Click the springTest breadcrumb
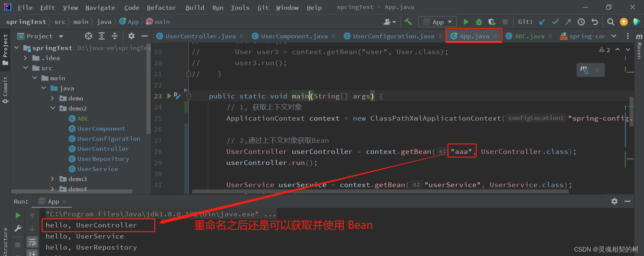 [26, 22]
